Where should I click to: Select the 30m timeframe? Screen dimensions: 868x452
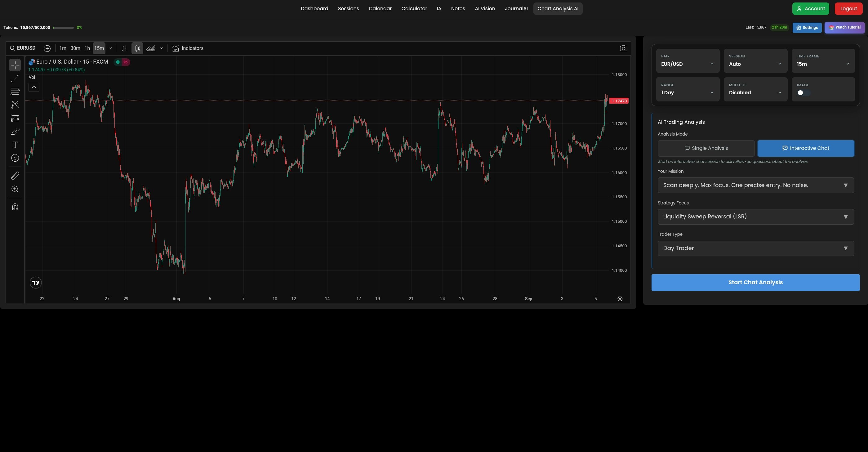click(75, 48)
